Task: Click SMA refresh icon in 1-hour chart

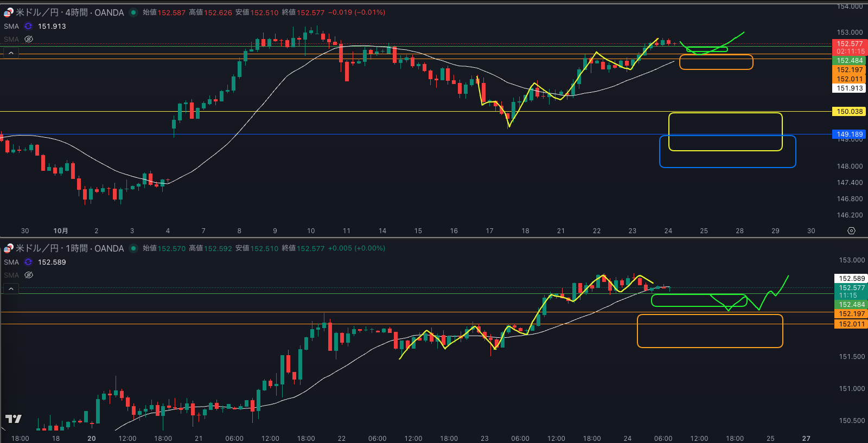Action: 28,262
